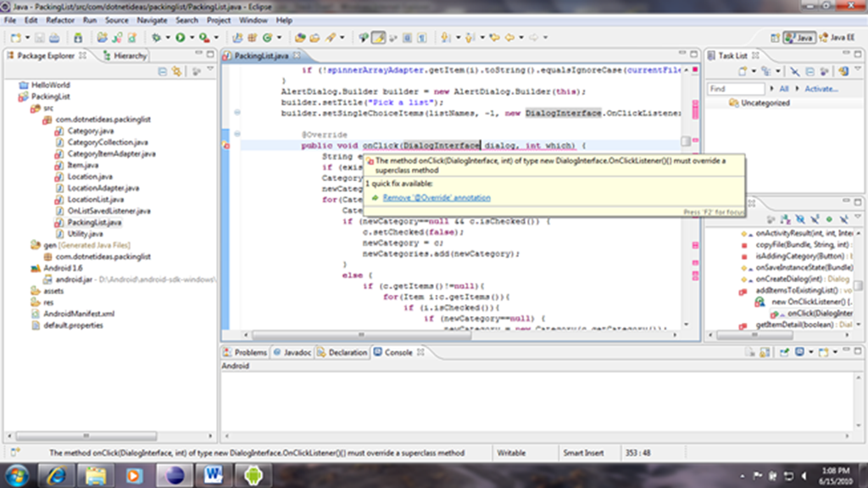Open the New Task dropdown arrow

tap(754, 71)
